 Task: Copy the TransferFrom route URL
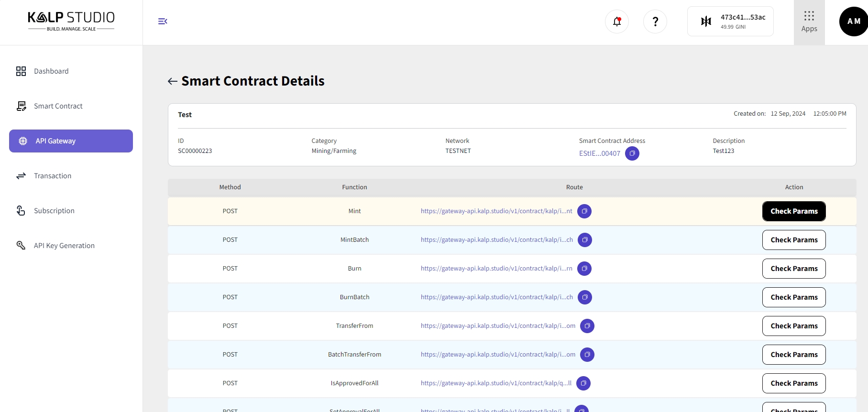tap(587, 326)
